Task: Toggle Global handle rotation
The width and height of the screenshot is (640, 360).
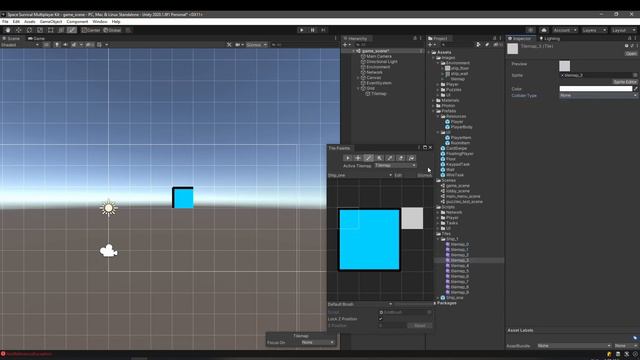Action: click(x=112, y=30)
